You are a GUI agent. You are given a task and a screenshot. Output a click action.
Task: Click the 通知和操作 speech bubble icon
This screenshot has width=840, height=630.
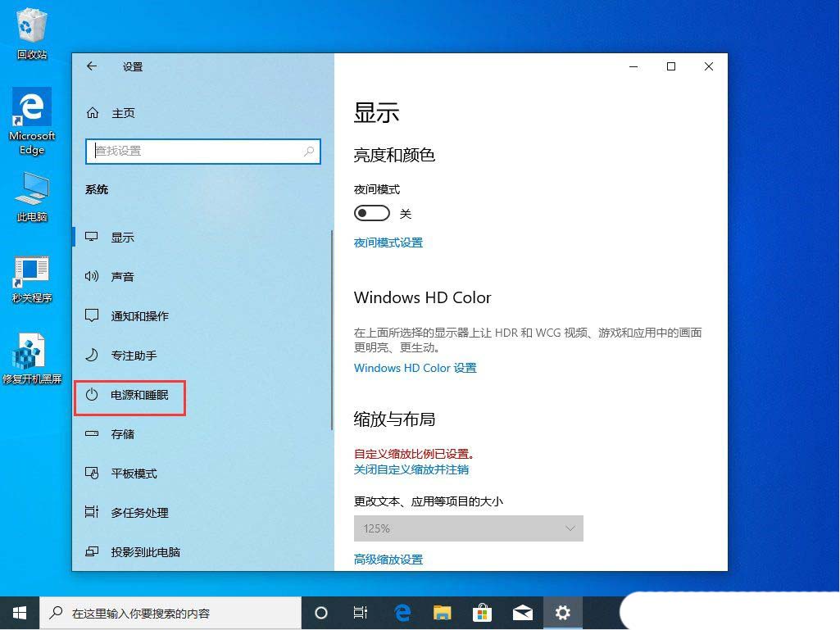(92, 315)
